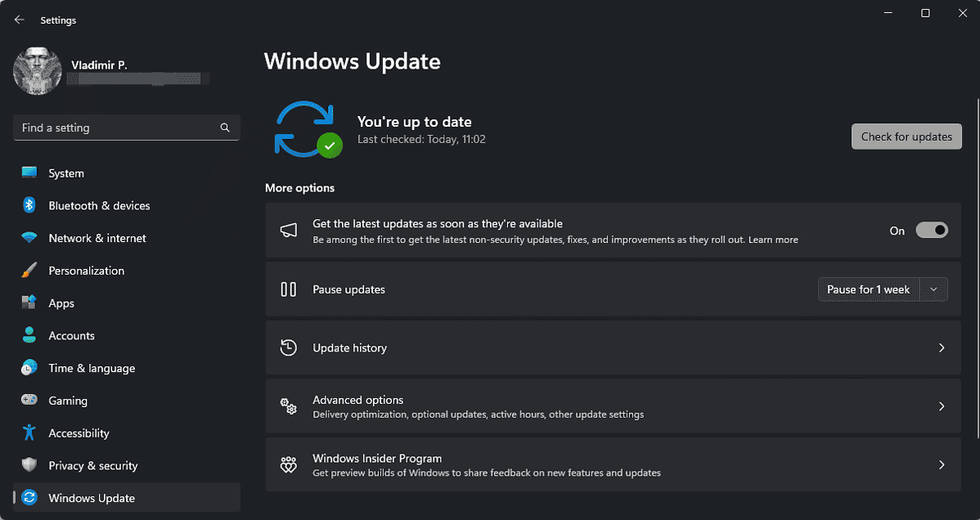Click the vertical scrollbar on the right edge
The height and width of the screenshot is (520, 980).
[977, 269]
